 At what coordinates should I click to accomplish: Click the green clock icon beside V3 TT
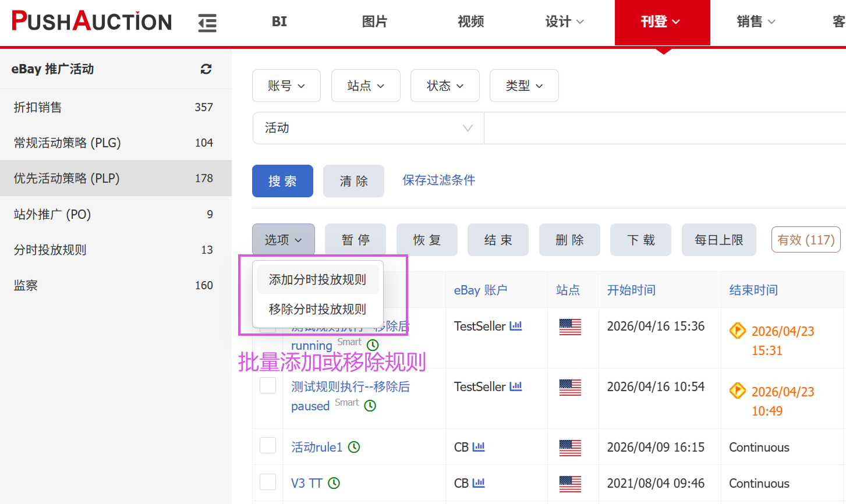(x=334, y=483)
